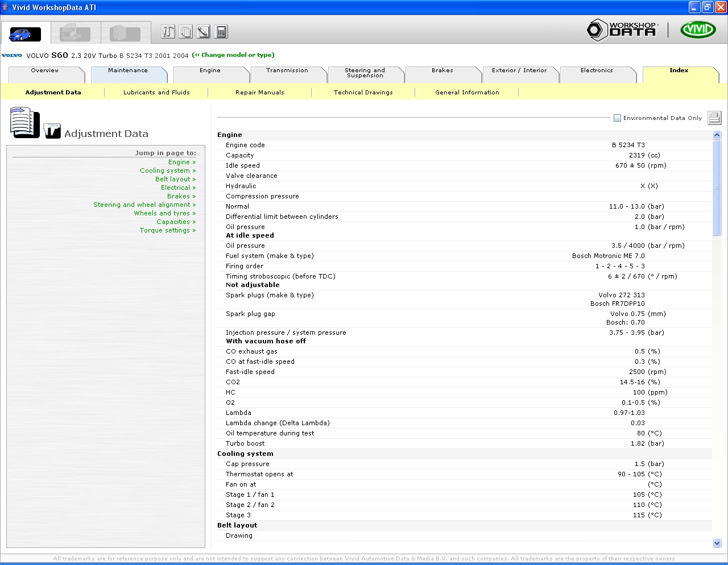Click the Adjustment Data document icon
Screen dimensions: 728x565
pos(25,122)
